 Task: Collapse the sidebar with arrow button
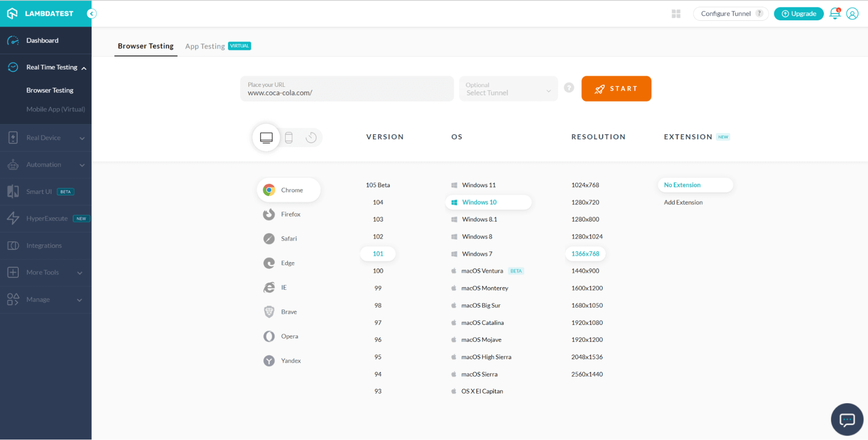(x=91, y=14)
